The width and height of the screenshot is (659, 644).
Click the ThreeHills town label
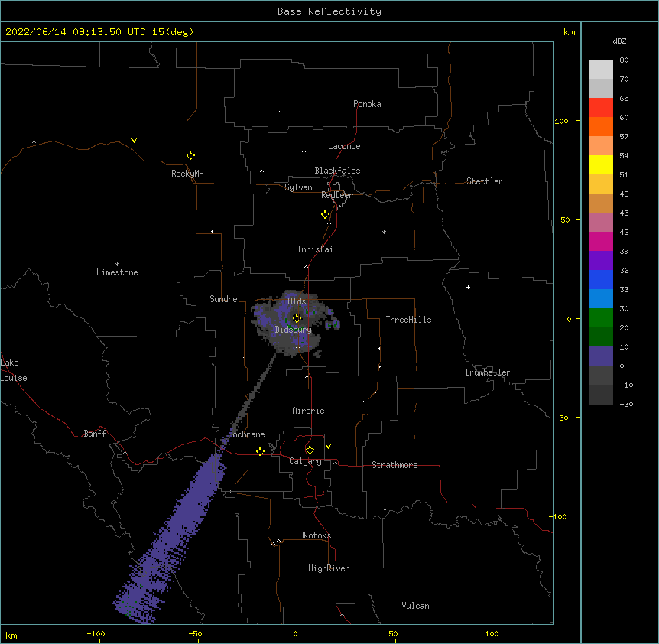[x=408, y=320]
